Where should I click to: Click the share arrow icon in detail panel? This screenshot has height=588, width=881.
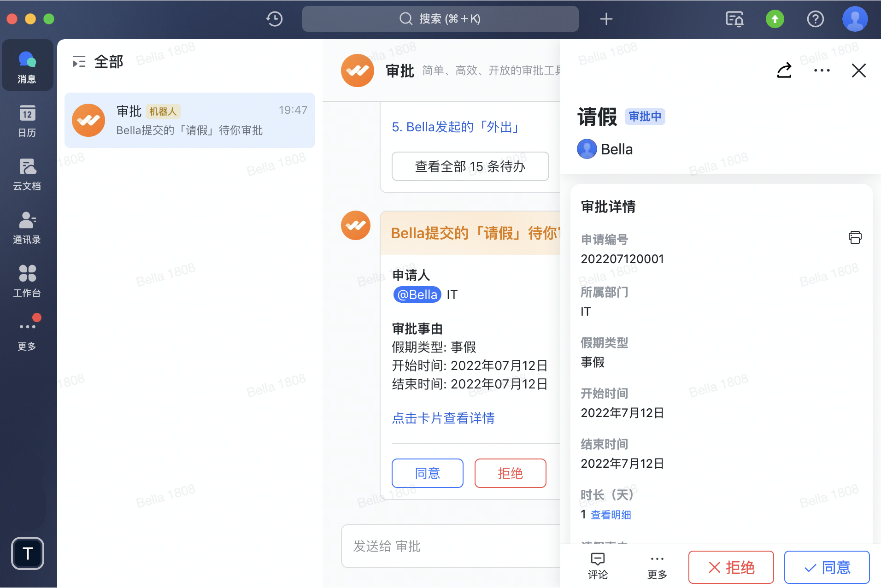[x=784, y=71]
